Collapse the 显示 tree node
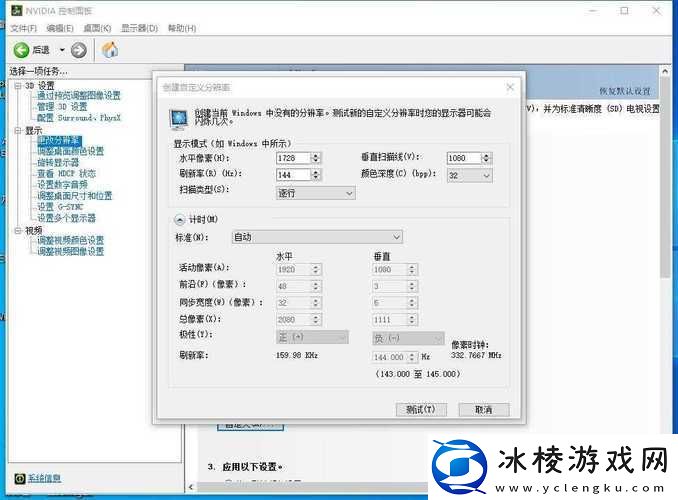 [x=18, y=130]
